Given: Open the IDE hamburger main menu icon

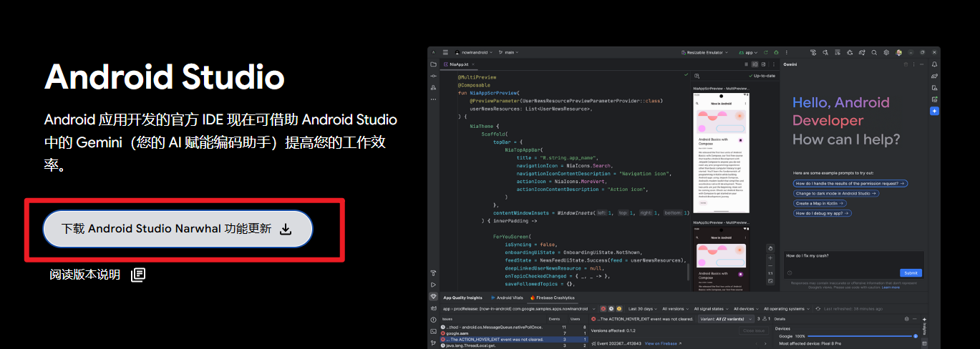Looking at the screenshot, I should pos(445,52).
